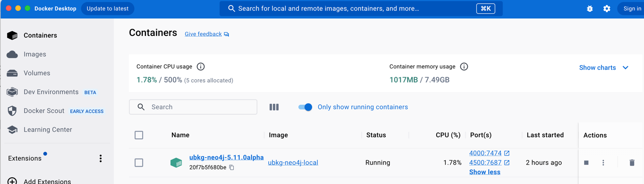Click Sign in button
Image resolution: width=644 pixels, height=184 pixels.
(632, 8)
